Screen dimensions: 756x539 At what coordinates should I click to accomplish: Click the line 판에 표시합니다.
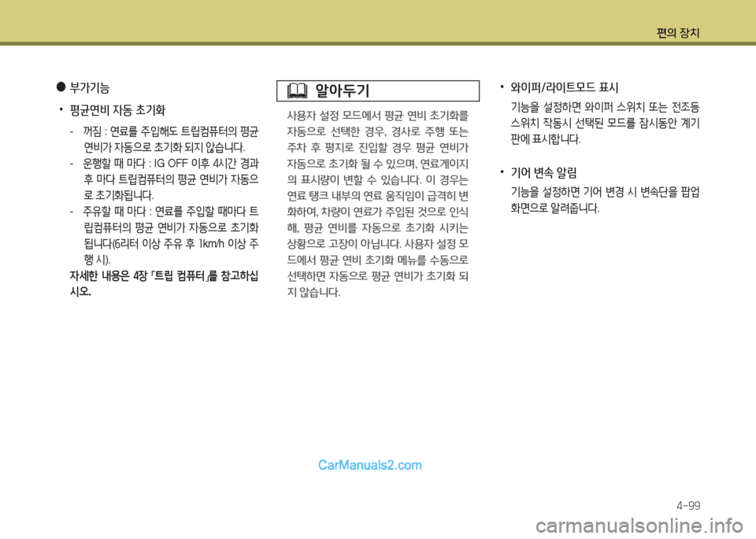point(546,140)
